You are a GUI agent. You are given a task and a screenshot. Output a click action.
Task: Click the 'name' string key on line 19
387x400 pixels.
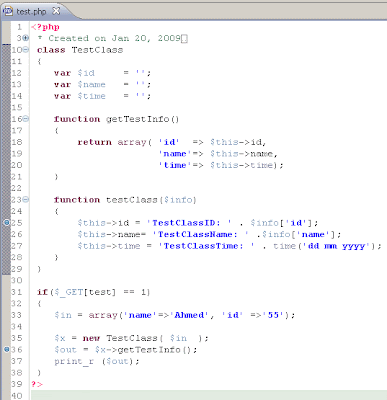[x=175, y=154]
